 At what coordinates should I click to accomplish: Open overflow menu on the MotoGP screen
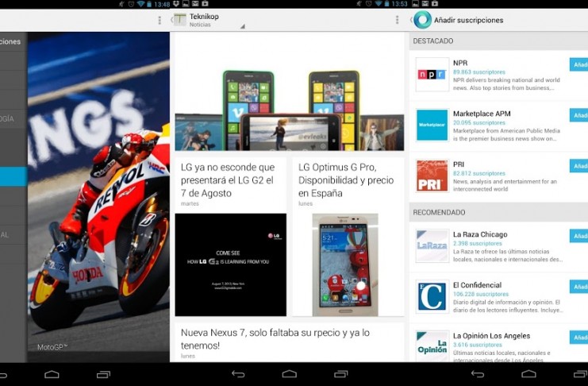coord(159,20)
